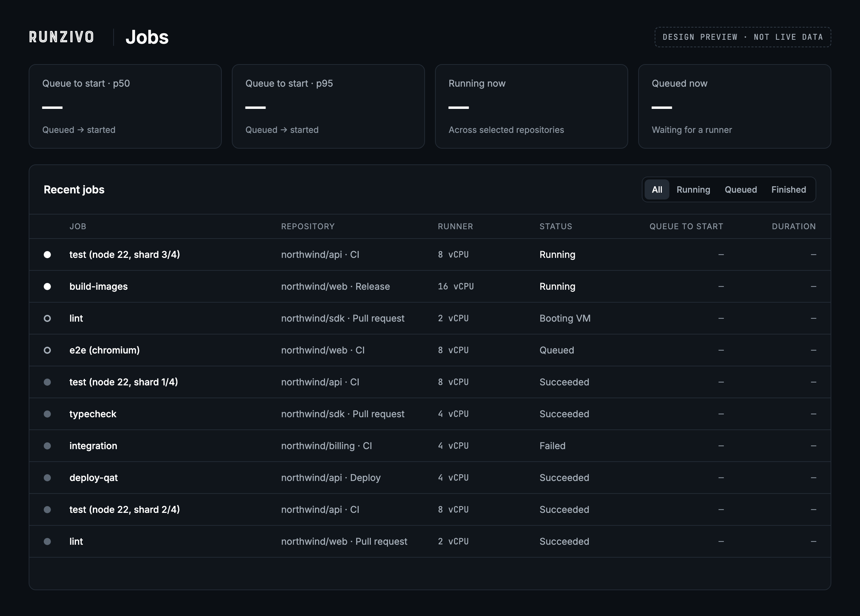Click status dot for test shard 3/4 job
The image size is (860, 616).
pyautogui.click(x=47, y=254)
